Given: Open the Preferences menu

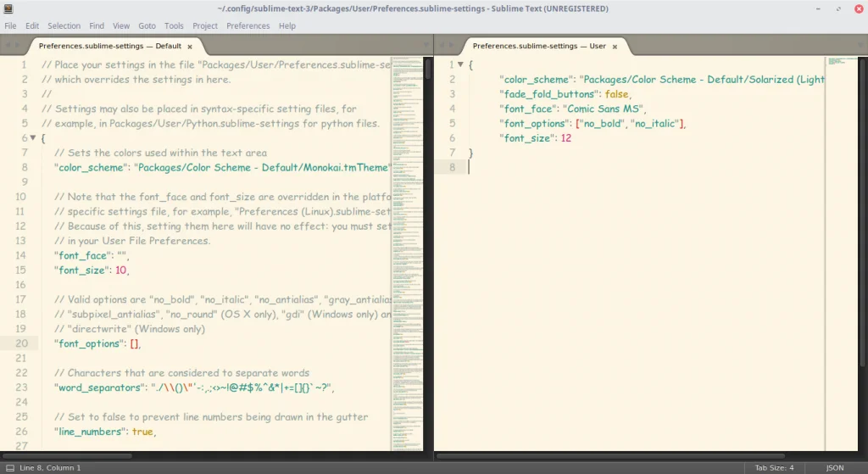Looking at the screenshot, I should [x=248, y=26].
